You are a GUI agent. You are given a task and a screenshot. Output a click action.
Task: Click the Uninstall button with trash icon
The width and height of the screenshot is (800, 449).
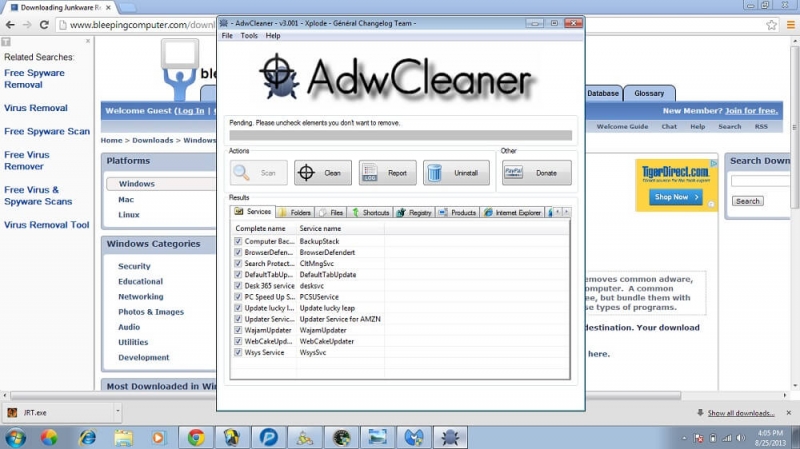click(x=456, y=173)
